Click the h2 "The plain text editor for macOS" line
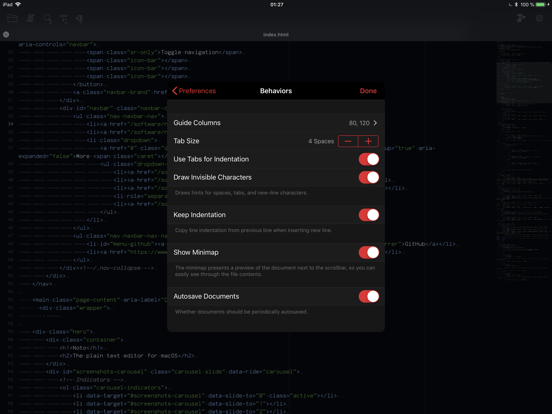Screen dimensions: 552x414 pyautogui.click(x=127, y=356)
